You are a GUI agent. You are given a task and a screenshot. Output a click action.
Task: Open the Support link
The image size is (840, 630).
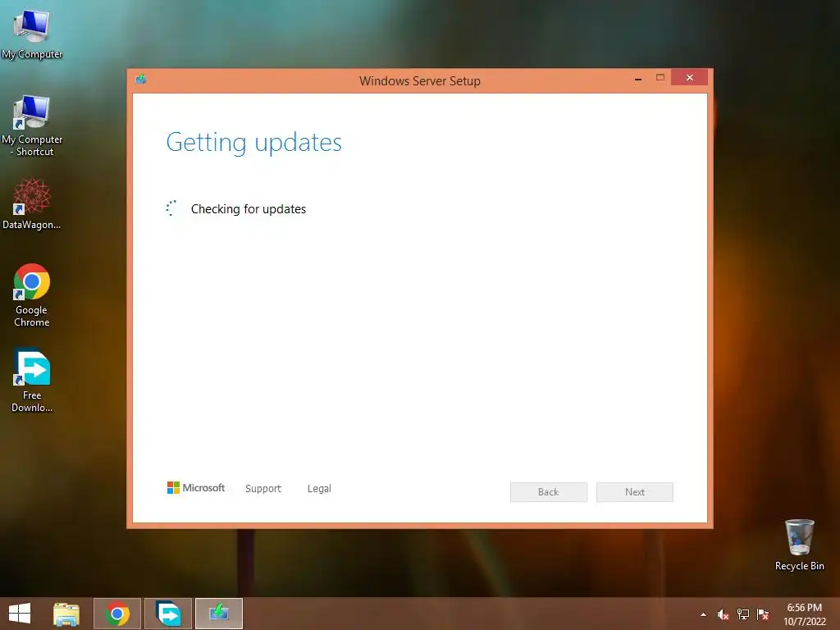point(263,489)
